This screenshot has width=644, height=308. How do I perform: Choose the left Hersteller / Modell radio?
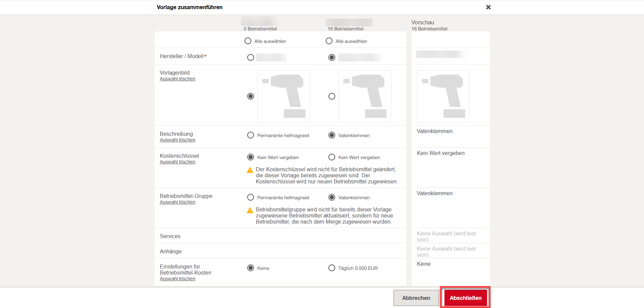(x=251, y=57)
